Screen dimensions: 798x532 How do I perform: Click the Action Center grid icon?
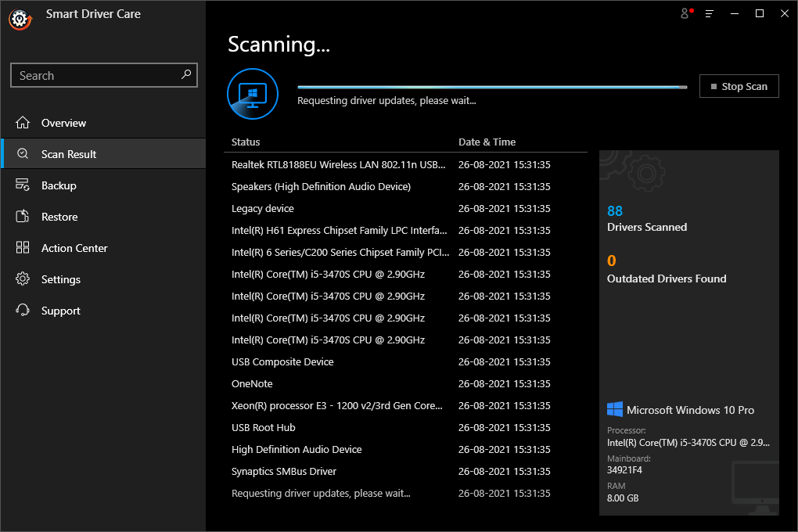(23, 247)
